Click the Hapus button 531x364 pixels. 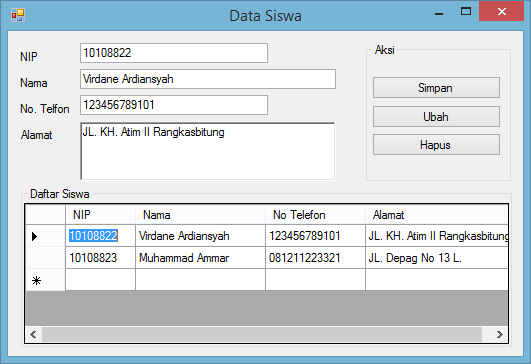pos(436,145)
